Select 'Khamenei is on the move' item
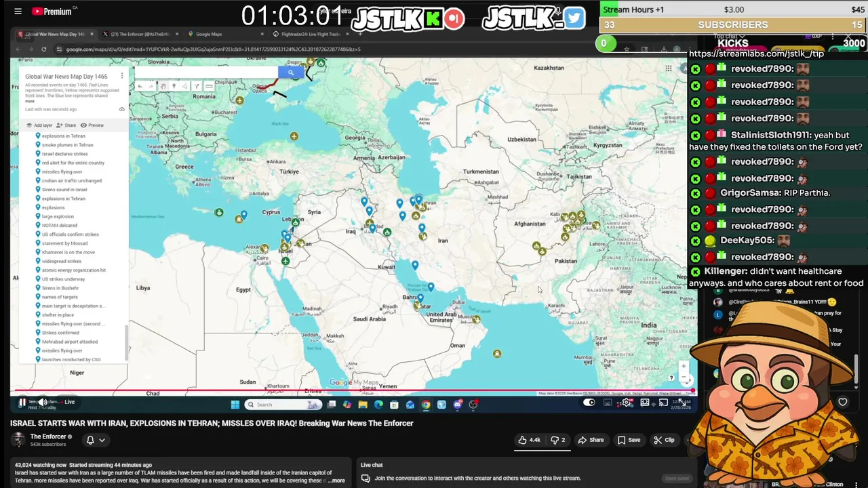This screenshot has height=488, width=868. (68, 252)
